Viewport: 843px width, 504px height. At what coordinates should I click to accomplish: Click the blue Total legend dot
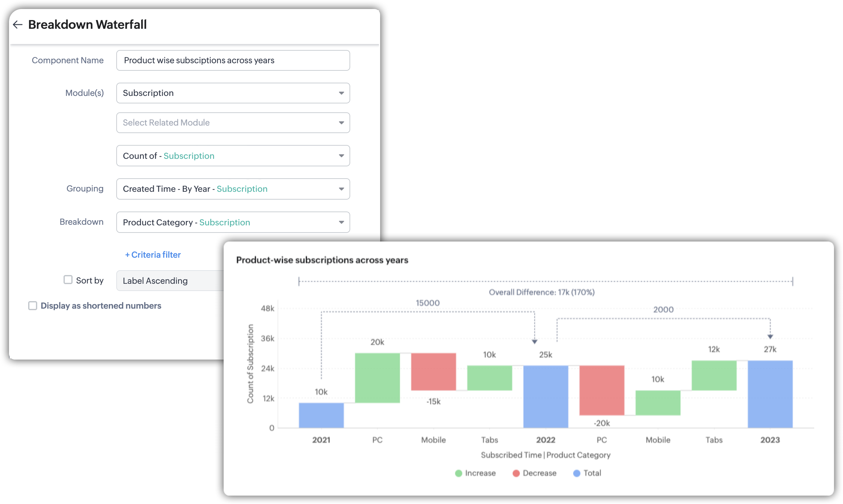[576, 473]
